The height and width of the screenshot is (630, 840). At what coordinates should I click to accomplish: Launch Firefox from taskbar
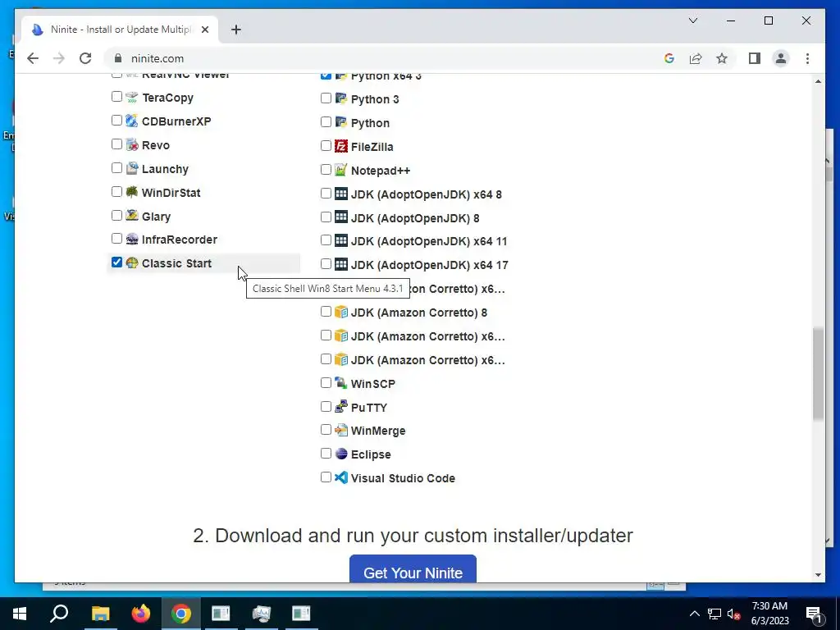141,614
